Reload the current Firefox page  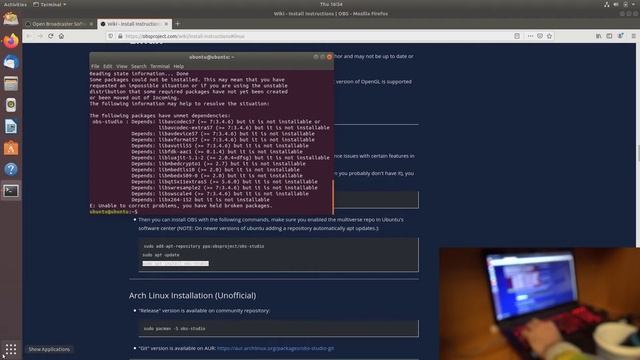51,36
